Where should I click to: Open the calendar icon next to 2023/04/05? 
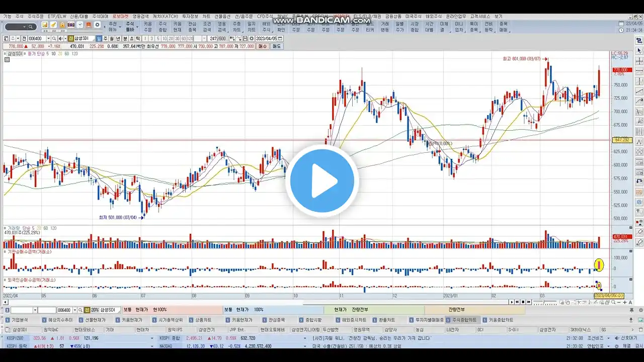(x=280, y=39)
